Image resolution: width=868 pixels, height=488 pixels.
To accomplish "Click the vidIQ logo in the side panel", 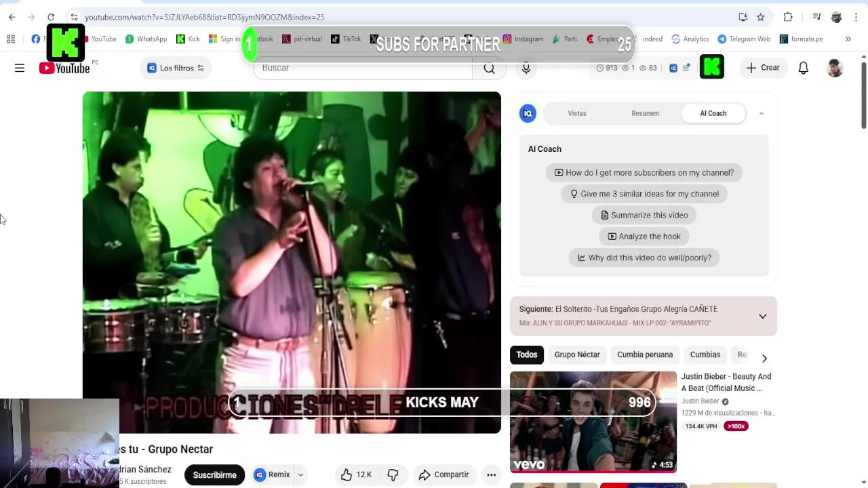I will click(528, 113).
